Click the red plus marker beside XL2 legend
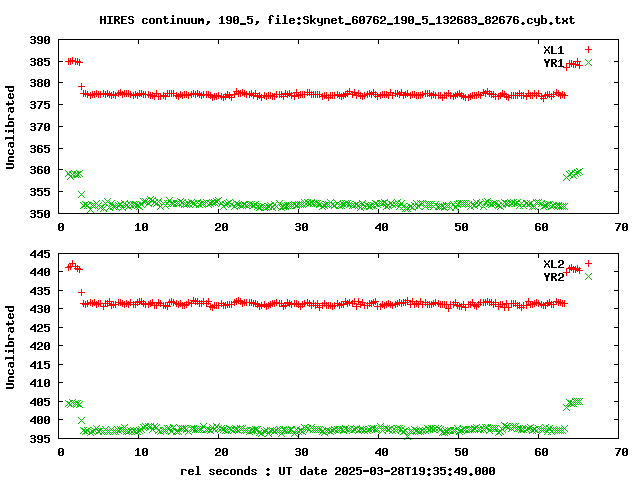Image resolution: width=640 pixels, height=480 pixels. 588,264
